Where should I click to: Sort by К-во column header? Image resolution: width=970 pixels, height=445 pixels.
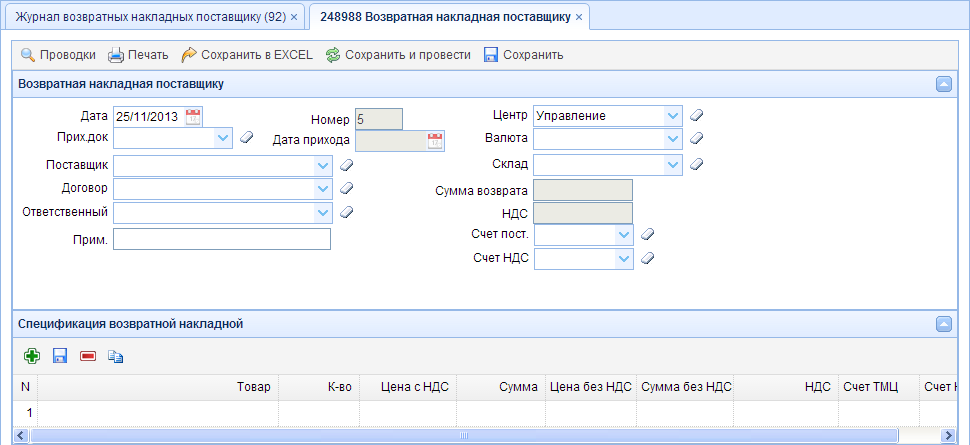pos(319,387)
